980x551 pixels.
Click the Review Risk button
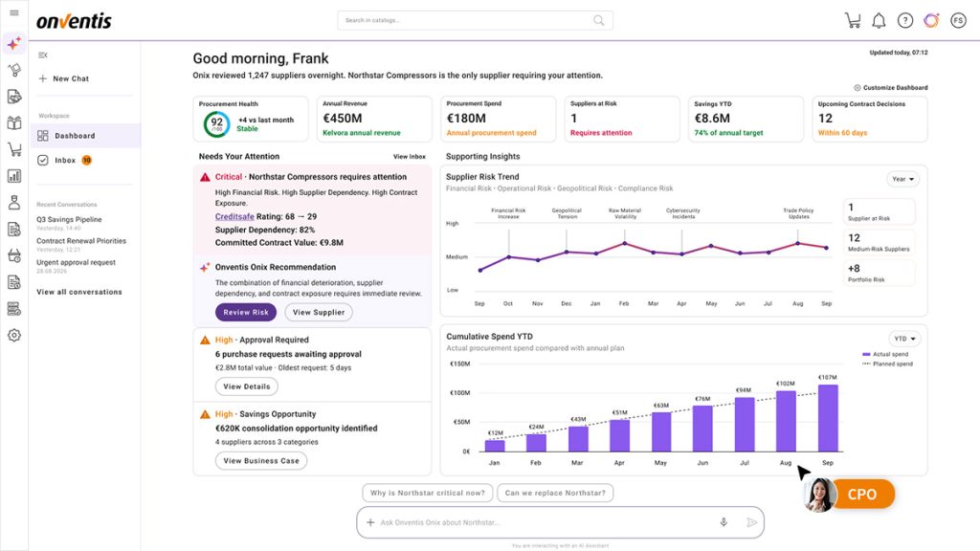pyautogui.click(x=246, y=313)
